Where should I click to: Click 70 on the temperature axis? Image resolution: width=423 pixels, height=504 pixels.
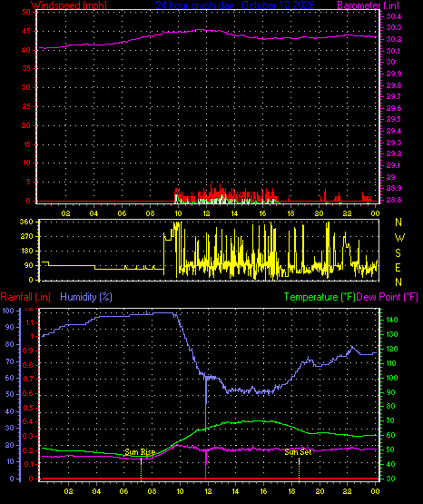click(390, 420)
